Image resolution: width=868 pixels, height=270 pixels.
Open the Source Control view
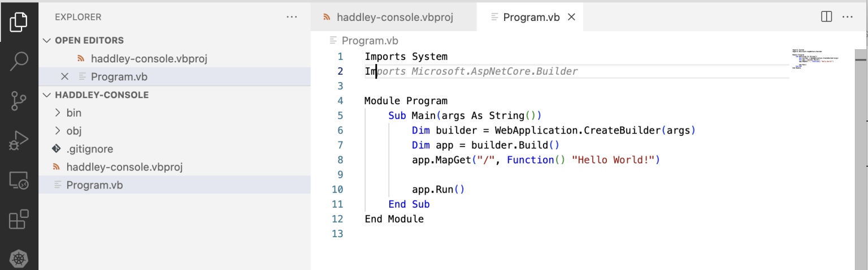pyautogui.click(x=19, y=101)
